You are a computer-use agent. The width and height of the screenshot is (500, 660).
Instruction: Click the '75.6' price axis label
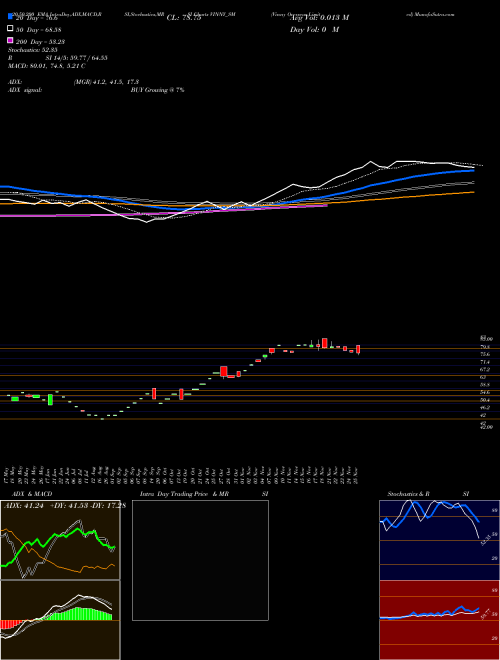[485, 354]
